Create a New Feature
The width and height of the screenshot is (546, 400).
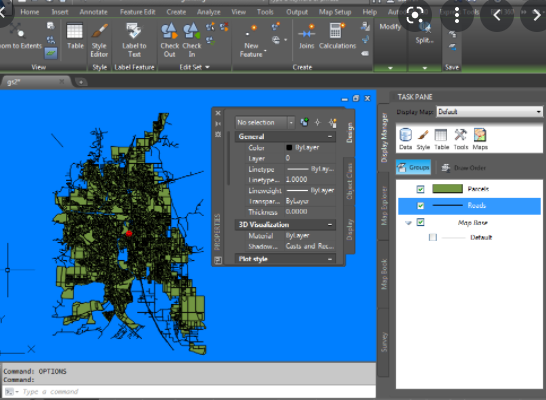pyautogui.click(x=251, y=41)
